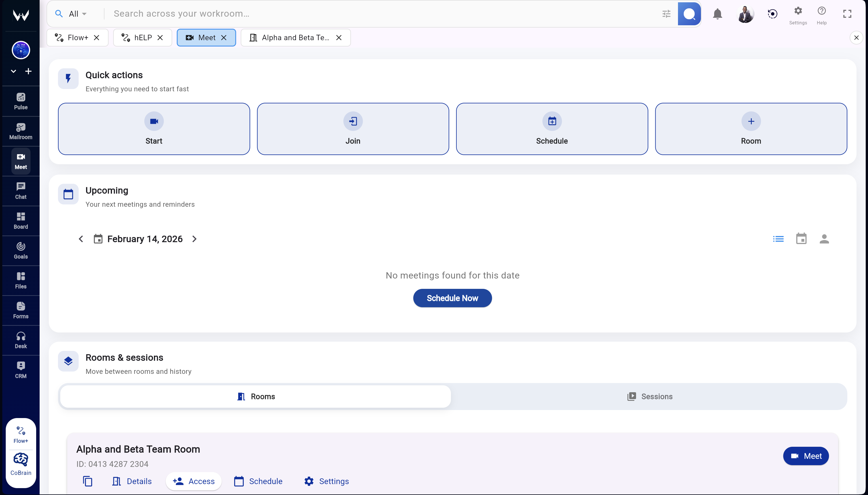Expand the workspace switcher chevron
The height and width of the screenshot is (495, 868).
click(x=13, y=71)
